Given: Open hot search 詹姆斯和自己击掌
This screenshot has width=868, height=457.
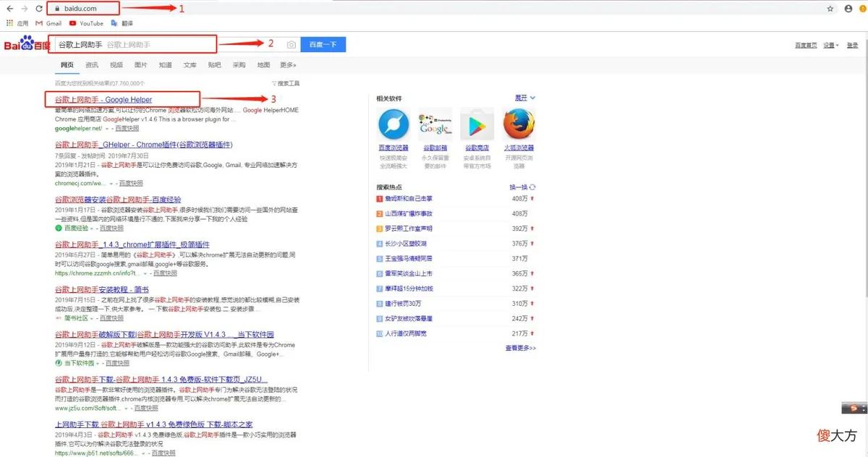Looking at the screenshot, I should (x=409, y=198).
